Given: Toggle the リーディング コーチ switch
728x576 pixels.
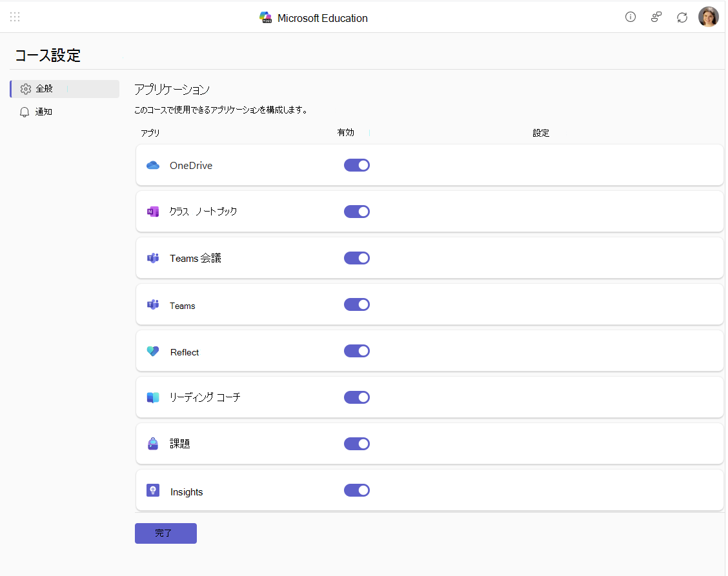Looking at the screenshot, I should [356, 397].
